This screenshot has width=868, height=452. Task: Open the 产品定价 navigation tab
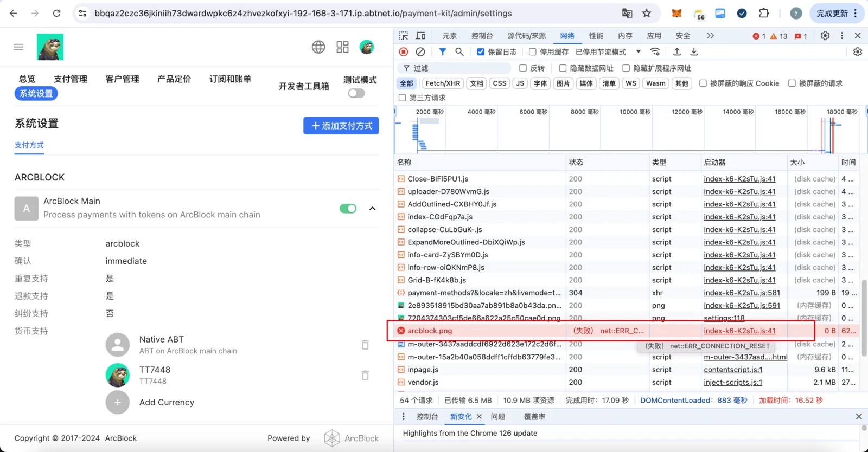point(174,79)
